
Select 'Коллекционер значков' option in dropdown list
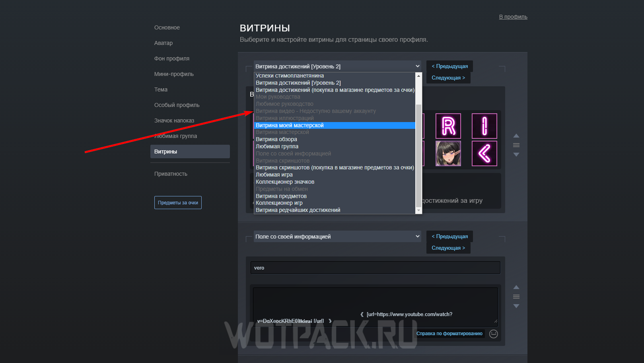point(285,182)
